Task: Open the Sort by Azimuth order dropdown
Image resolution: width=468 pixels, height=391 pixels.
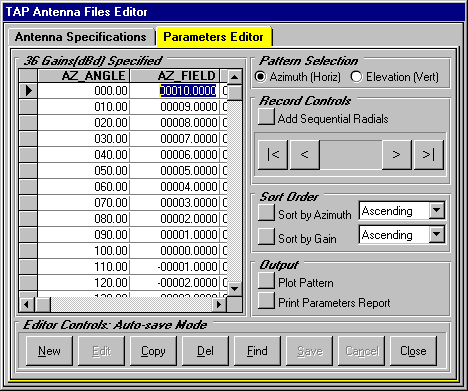Action: pyautogui.click(x=436, y=211)
